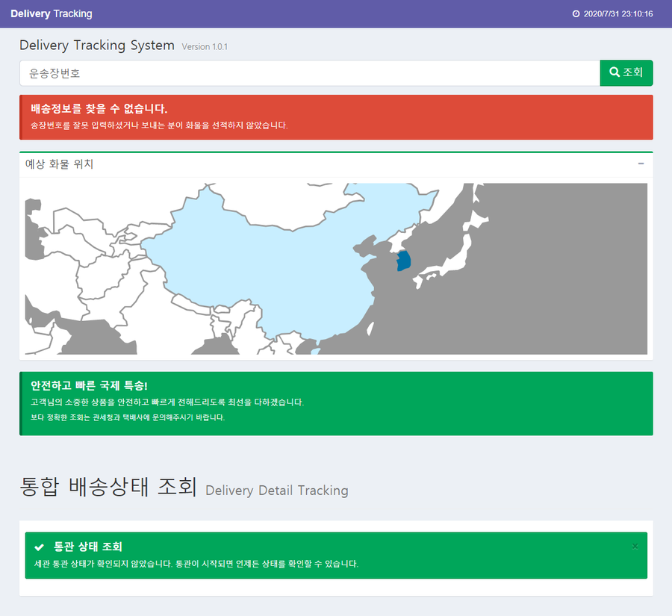Viewport: 672px width, 616px height.
Task: Select South Korea on the map
Action: click(x=402, y=261)
